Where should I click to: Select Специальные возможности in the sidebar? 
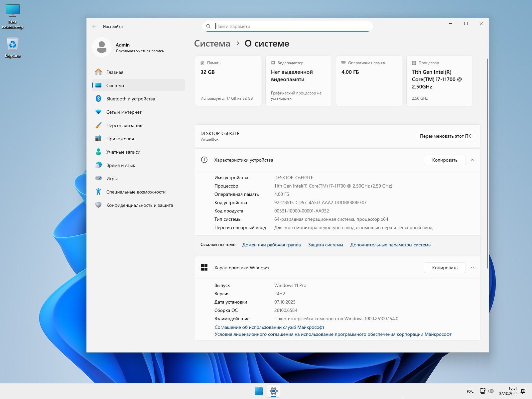[x=136, y=192]
